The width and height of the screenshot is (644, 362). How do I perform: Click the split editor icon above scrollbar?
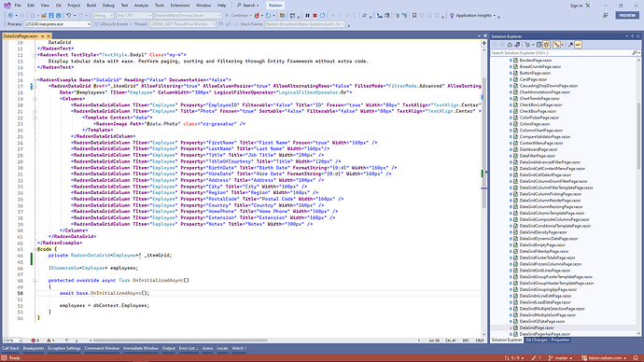point(484,43)
